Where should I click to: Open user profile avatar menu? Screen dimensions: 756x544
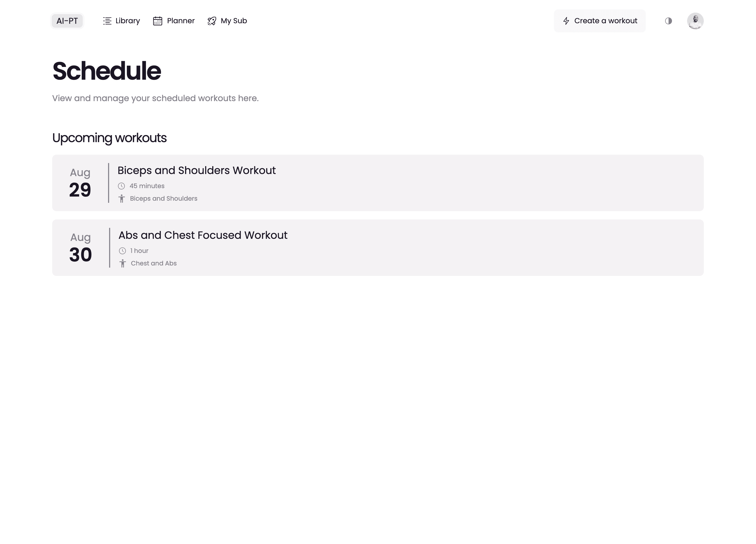pyautogui.click(x=695, y=21)
